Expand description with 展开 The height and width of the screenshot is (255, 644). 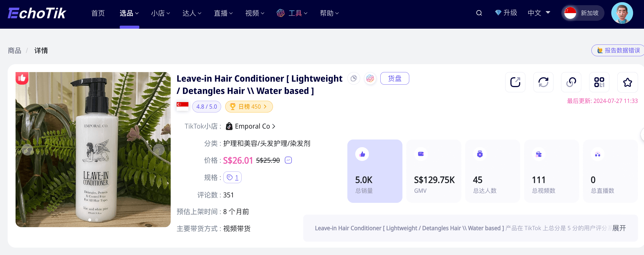click(619, 228)
